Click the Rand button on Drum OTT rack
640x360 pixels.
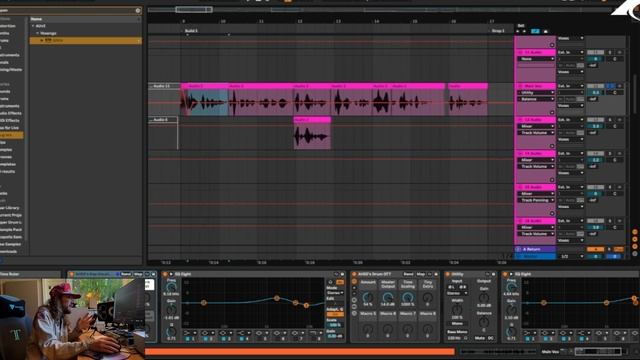408,274
